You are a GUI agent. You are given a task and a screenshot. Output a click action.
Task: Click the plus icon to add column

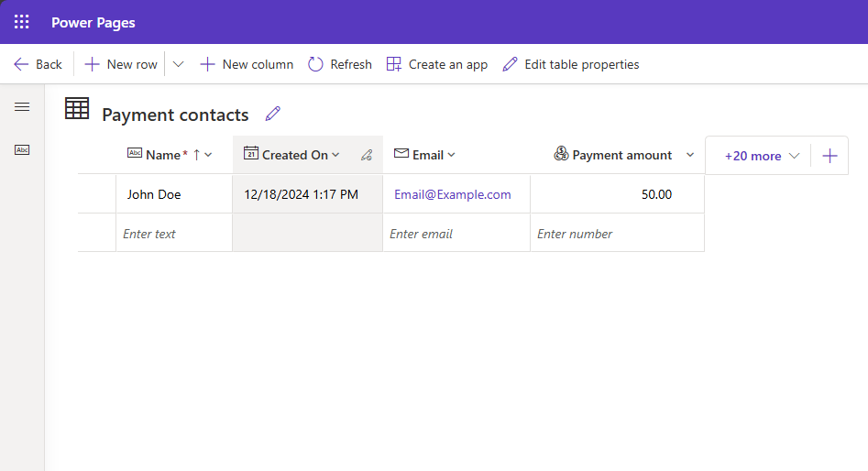[x=830, y=156]
